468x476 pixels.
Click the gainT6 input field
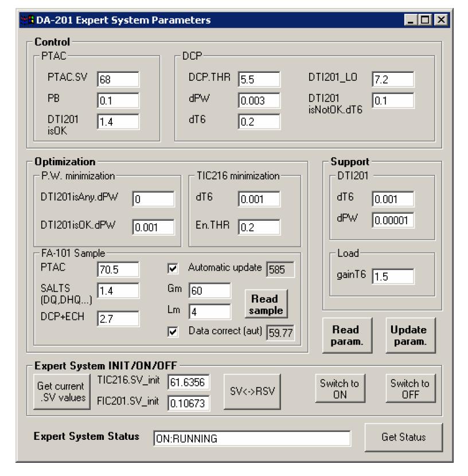(x=393, y=276)
